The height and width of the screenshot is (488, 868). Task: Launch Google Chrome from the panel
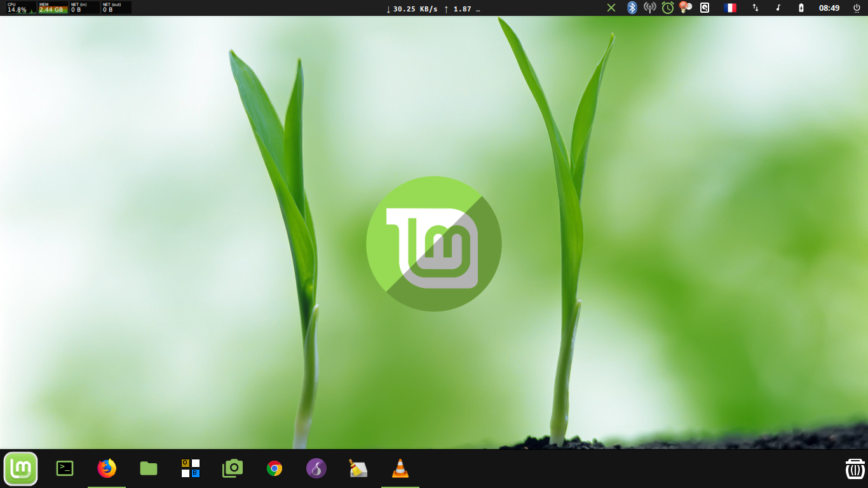(275, 469)
